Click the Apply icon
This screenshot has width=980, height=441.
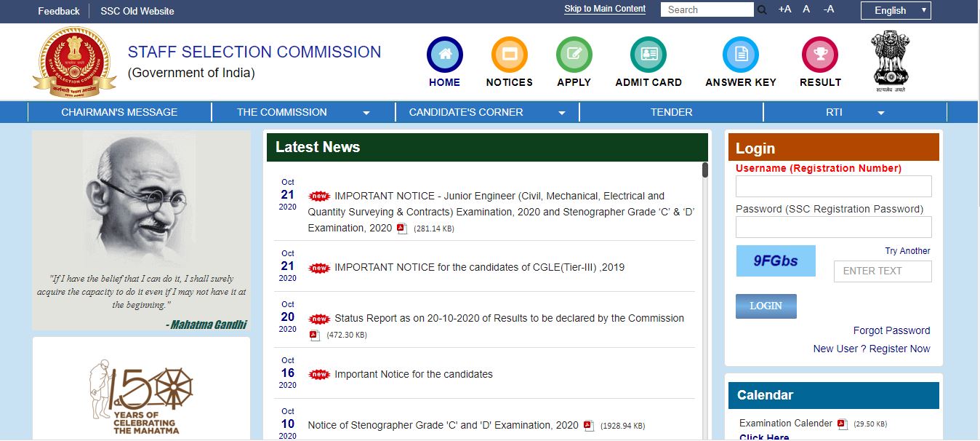pos(574,55)
